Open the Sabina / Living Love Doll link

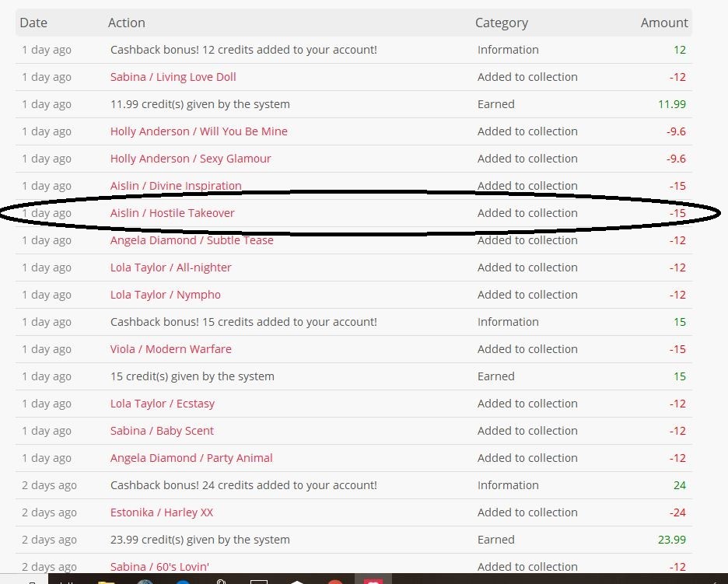173,77
